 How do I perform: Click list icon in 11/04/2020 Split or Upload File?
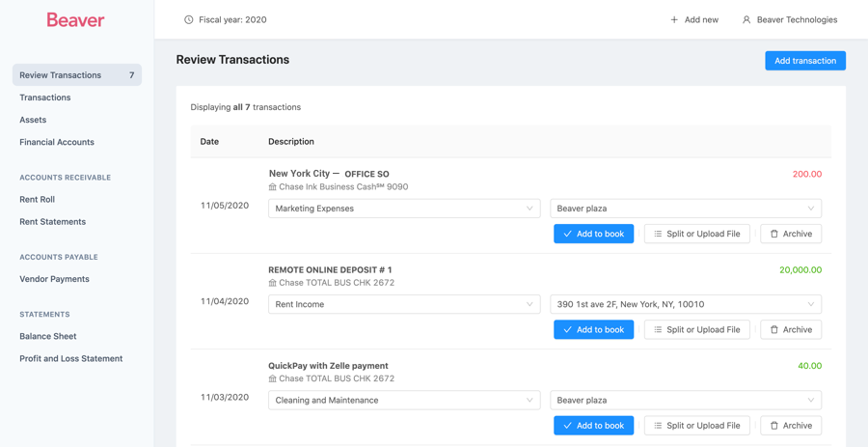click(x=658, y=329)
